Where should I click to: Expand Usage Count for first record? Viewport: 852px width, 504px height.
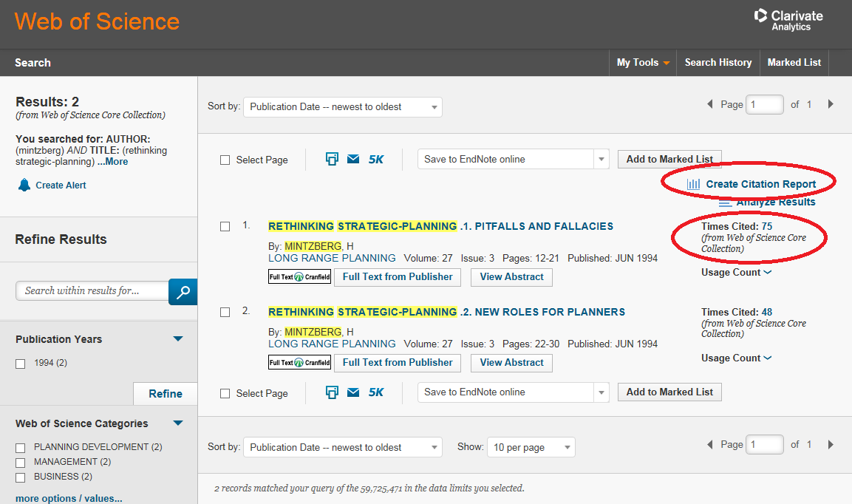coord(736,273)
